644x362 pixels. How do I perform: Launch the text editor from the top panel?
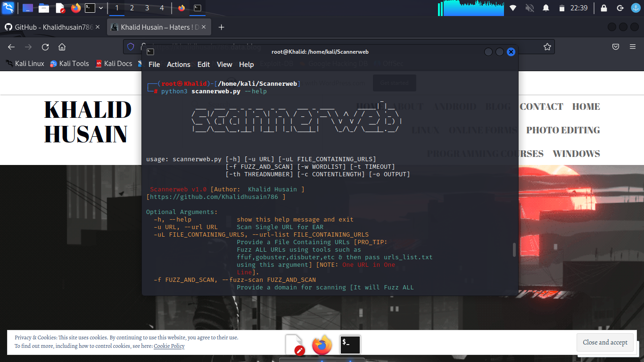[60, 8]
